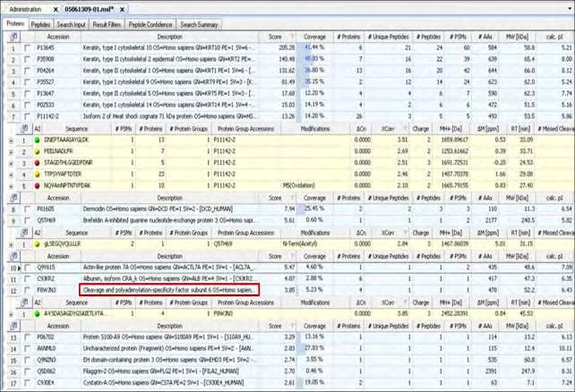Switch to the Administration tab
This screenshot has height=392, width=575.
pyautogui.click(x=25, y=9)
